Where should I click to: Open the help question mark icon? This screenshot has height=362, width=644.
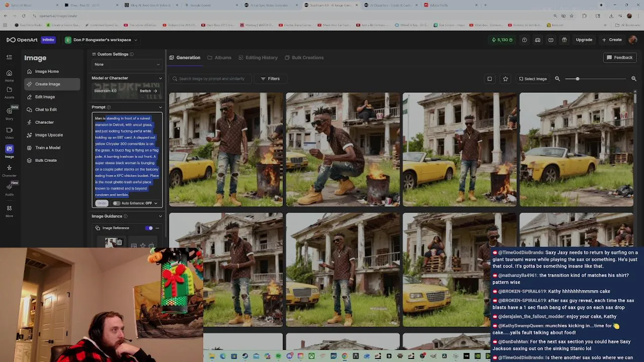(x=524, y=40)
